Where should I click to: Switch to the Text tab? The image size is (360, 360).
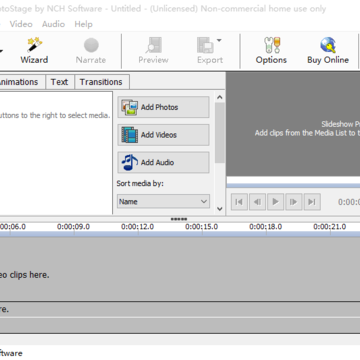coord(60,82)
